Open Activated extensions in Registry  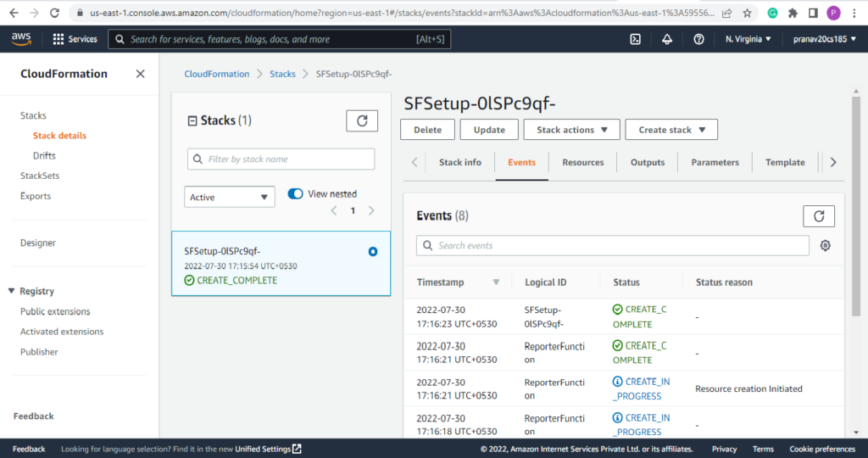(x=62, y=332)
